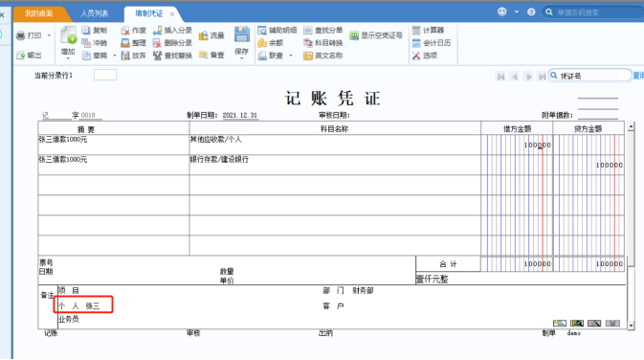Click the 增加 add voucher icon

tap(68, 34)
